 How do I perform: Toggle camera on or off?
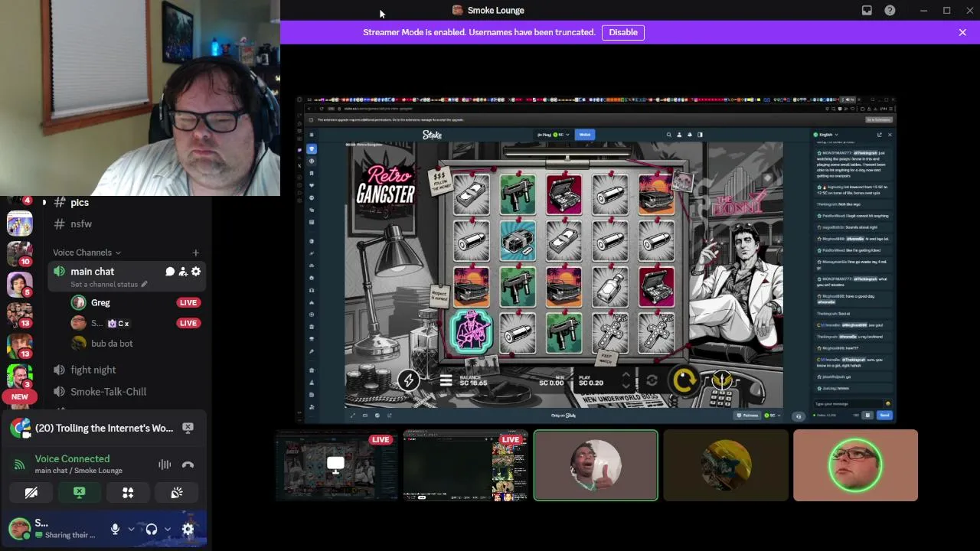[x=31, y=493]
